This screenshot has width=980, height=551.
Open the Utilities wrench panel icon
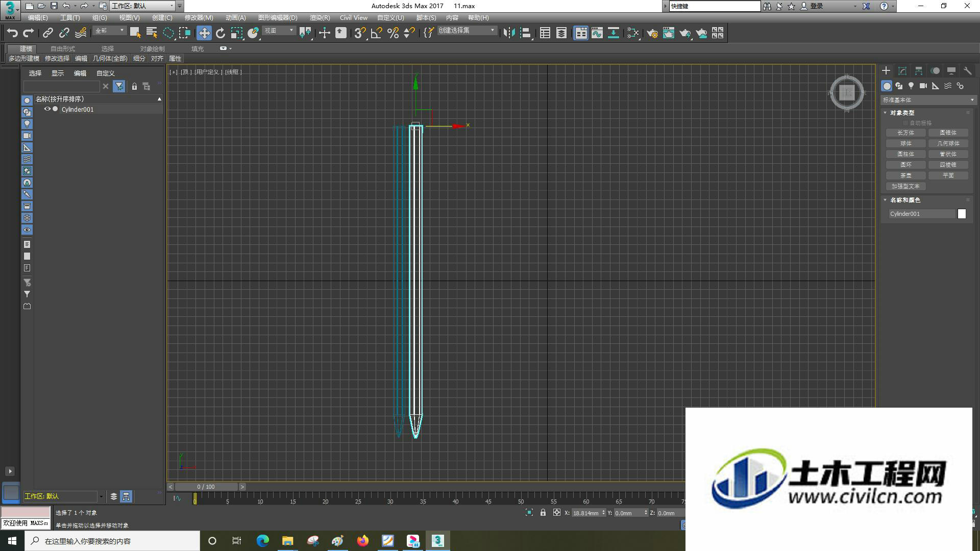[968, 71]
